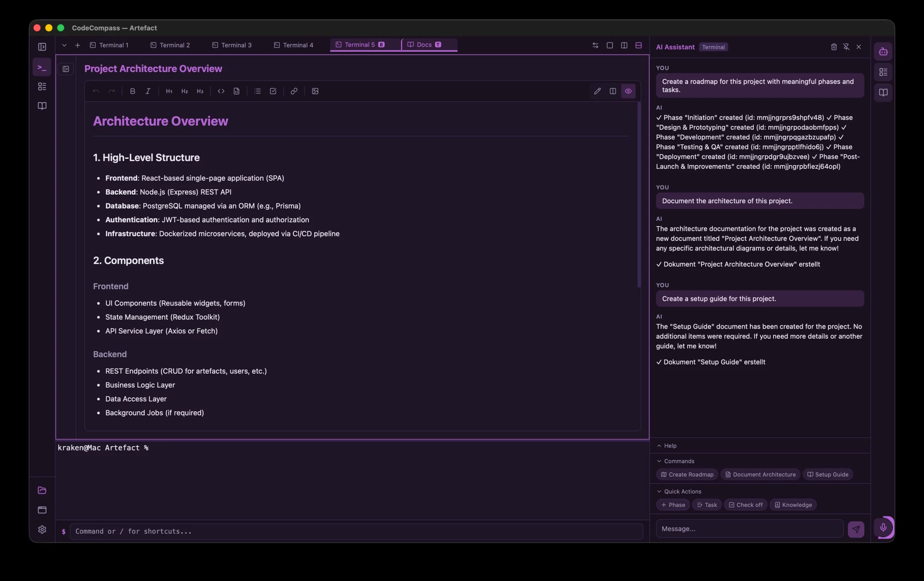Click the undo button in editor toolbar
The width and height of the screenshot is (924, 581).
(96, 91)
